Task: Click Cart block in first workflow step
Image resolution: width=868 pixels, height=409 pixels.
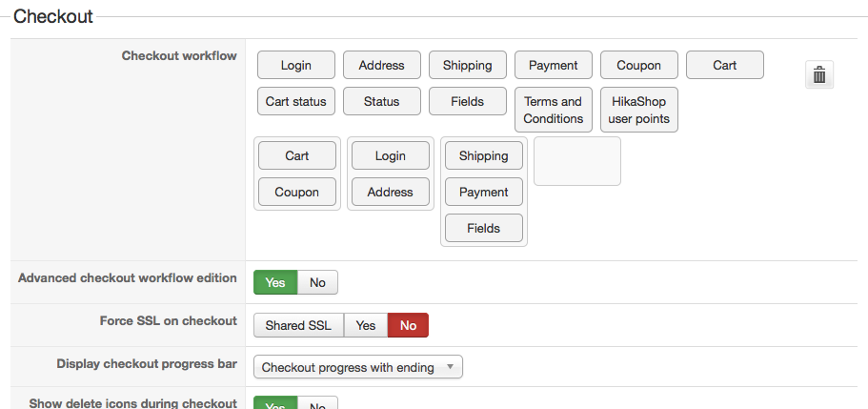Action: tap(297, 155)
